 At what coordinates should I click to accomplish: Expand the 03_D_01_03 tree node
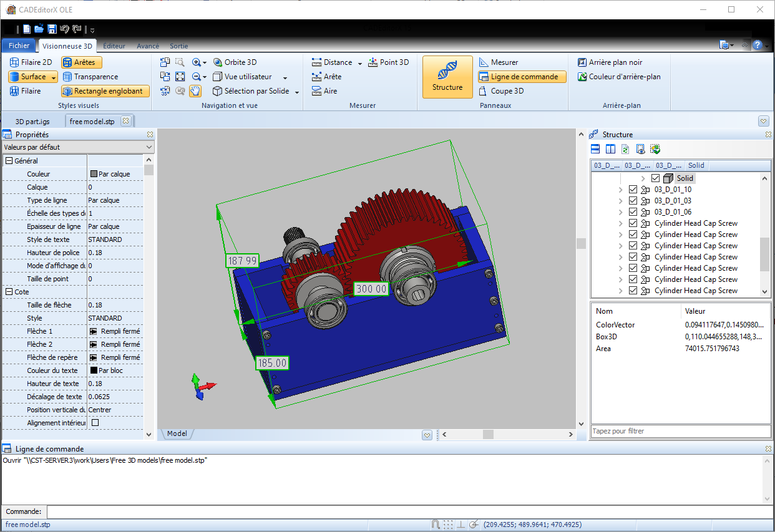(620, 201)
